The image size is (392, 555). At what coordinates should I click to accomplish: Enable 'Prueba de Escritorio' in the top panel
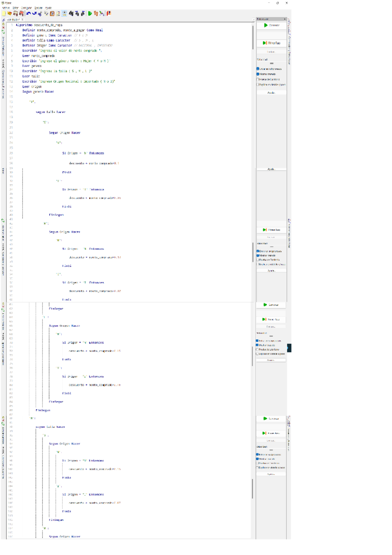pos(258,79)
